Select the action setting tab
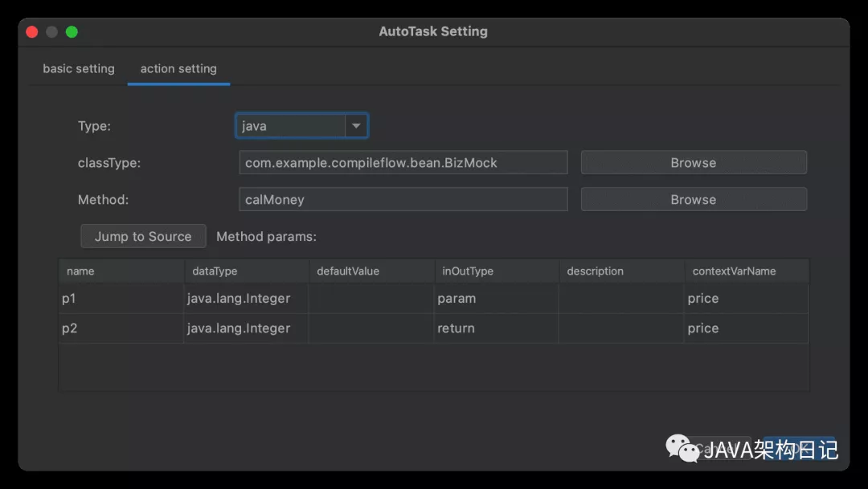This screenshot has height=489, width=868. (178, 69)
